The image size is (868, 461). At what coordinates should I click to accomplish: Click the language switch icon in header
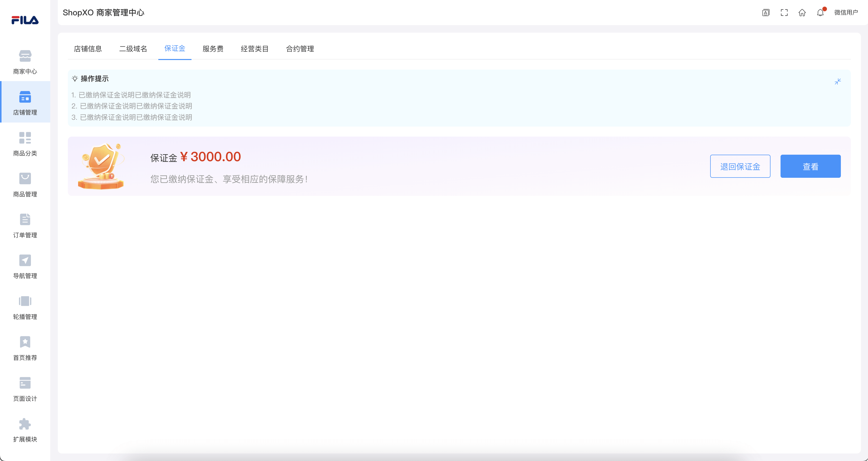[x=766, y=13]
